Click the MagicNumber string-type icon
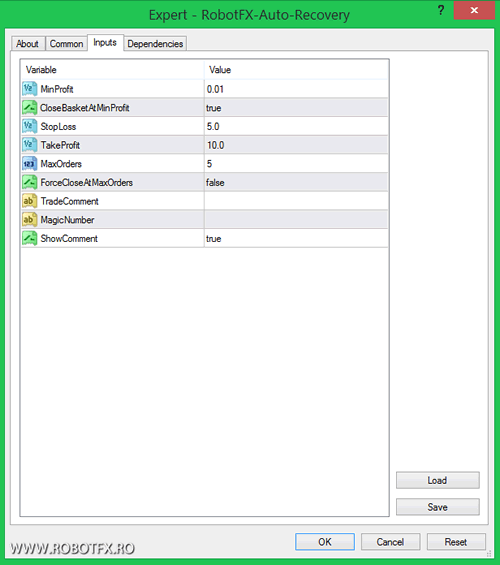The image size is (500, 565). coord(30,220)
